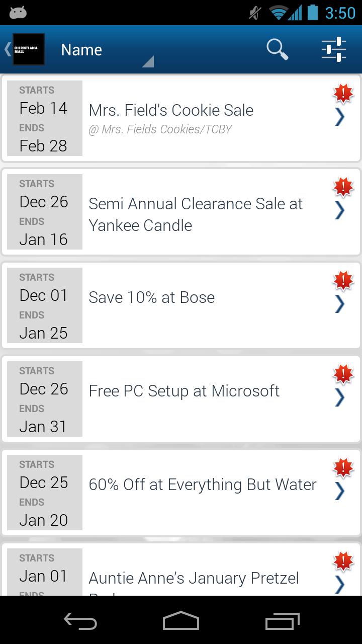Tap the Dec 26 to Jan 31 date box
The image size is (362, 644).
point(44,399)
